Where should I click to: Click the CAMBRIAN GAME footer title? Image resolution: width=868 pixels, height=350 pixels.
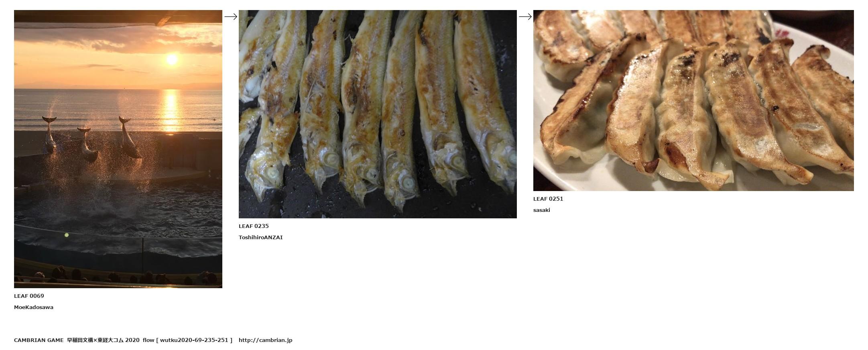(x=39, y=340)
